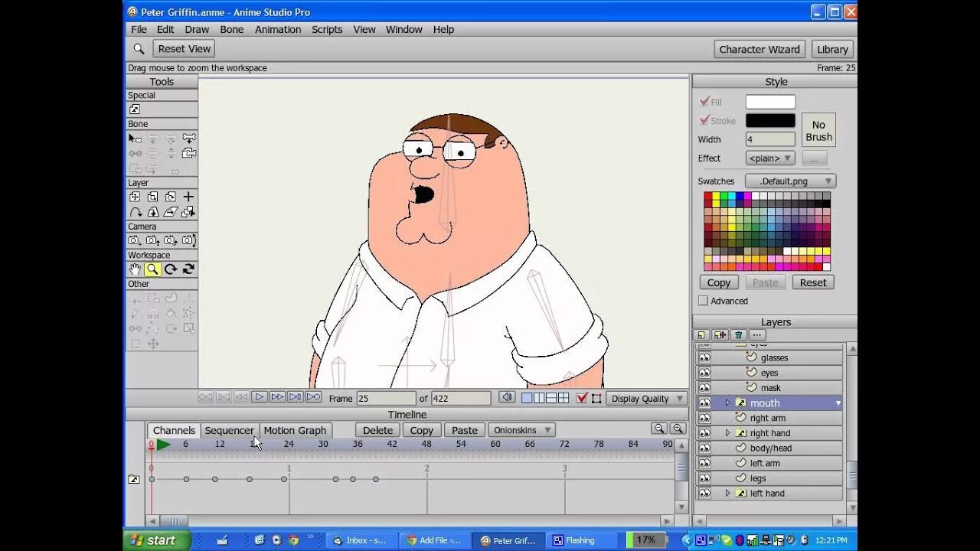Open the Onionskins dropdown
This screenshot has height=551, width=980.
click(x=521, y=430)
